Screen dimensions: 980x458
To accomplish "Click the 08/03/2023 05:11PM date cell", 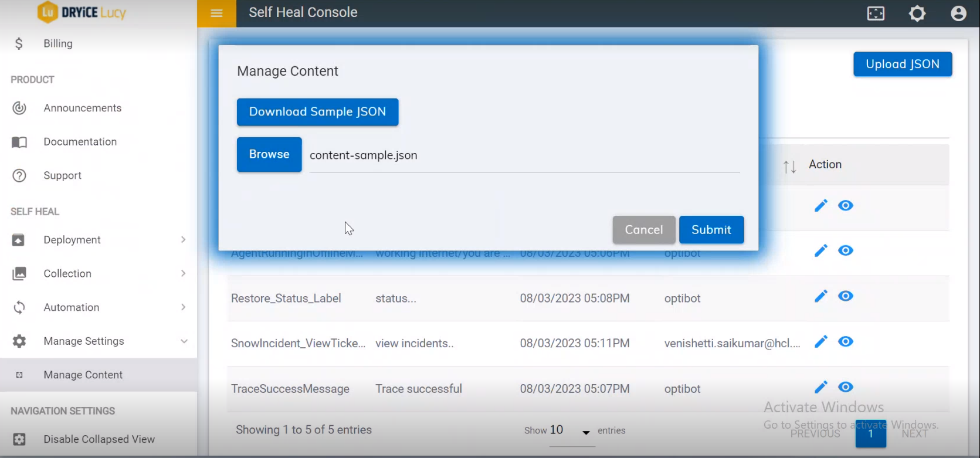I will tap(575, 344).
